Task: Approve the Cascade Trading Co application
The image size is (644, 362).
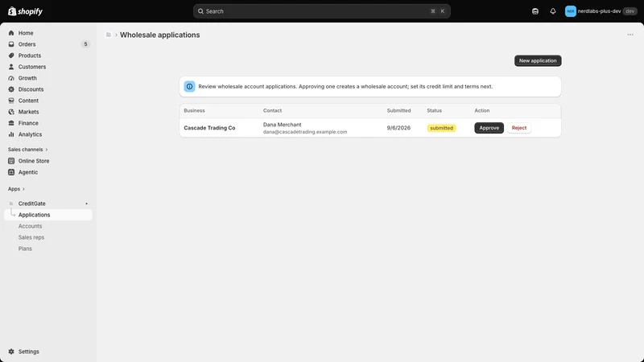Action: coord(489,128)
